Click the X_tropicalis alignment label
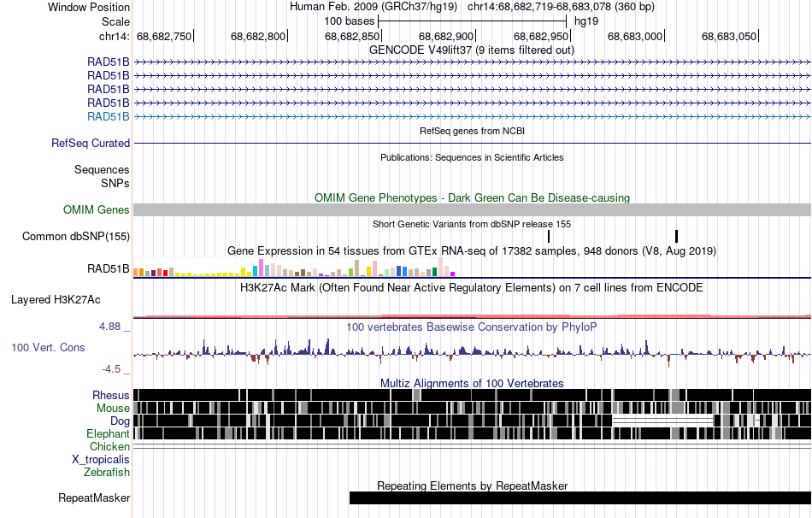The width and height of the screenshot is (812, 518). click(x=101, y=460)
